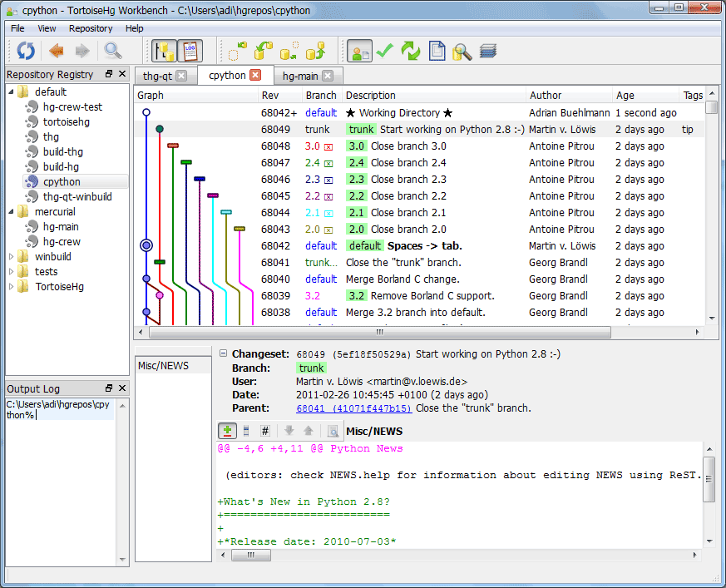726x588 pixels.
Task: Click the magnifier search icon in toolbar
Action: (112, 51)
